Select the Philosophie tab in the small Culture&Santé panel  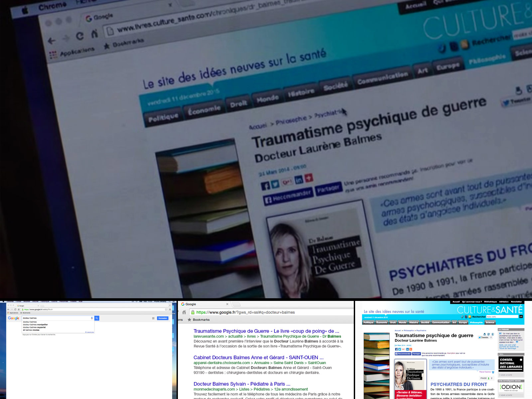pos(476,323)
